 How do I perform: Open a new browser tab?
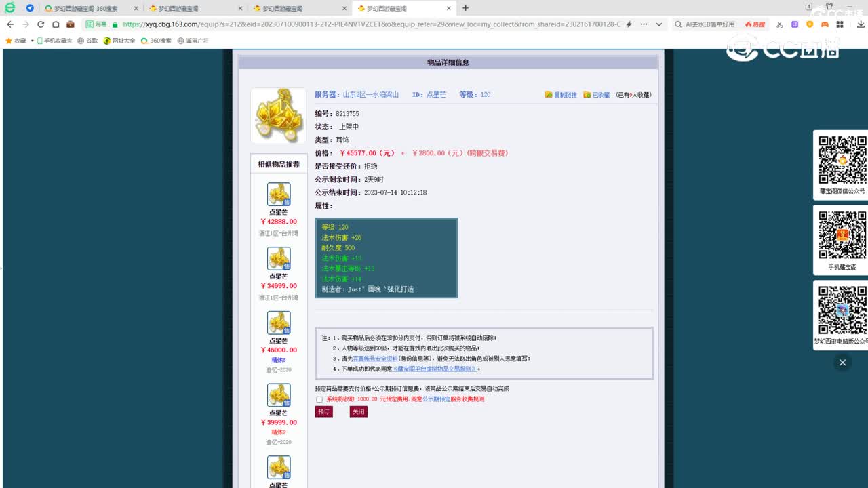pos(465,8)
